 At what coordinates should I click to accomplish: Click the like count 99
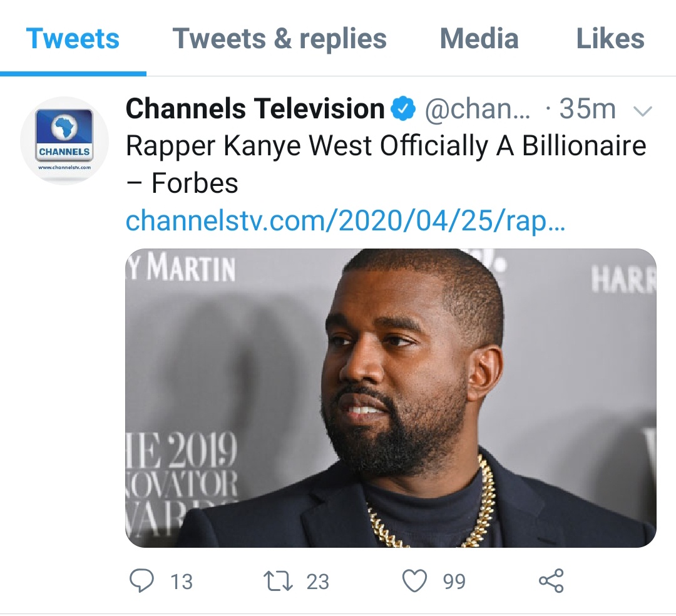coord(454,582)
